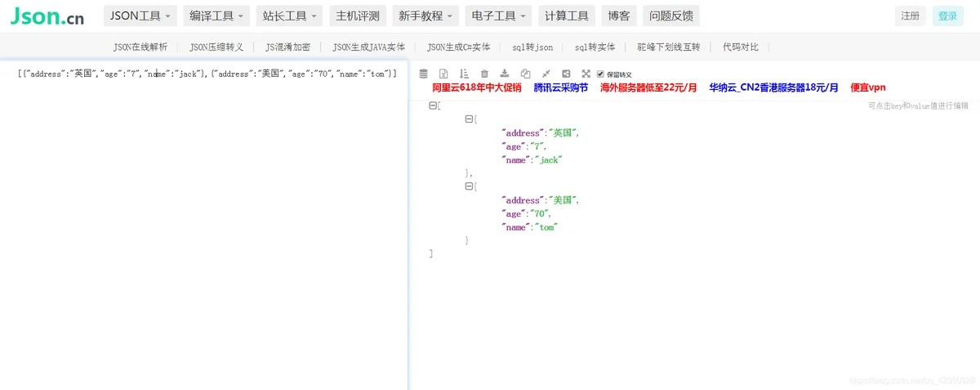Collapse the object containing tom
Screen dimensions: 980x390
click(x=468, y=186)
